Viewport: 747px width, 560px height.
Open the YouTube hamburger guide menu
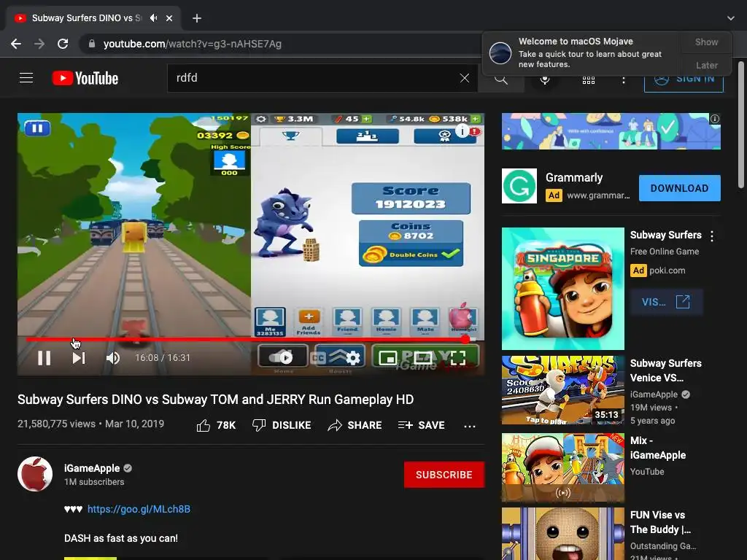(x=26, y=77)
